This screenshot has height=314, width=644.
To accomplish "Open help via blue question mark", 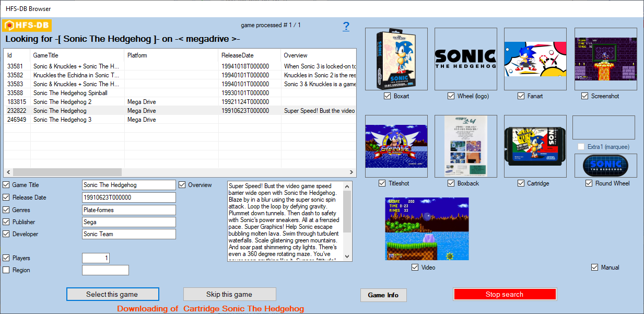I will pos(346,27).
